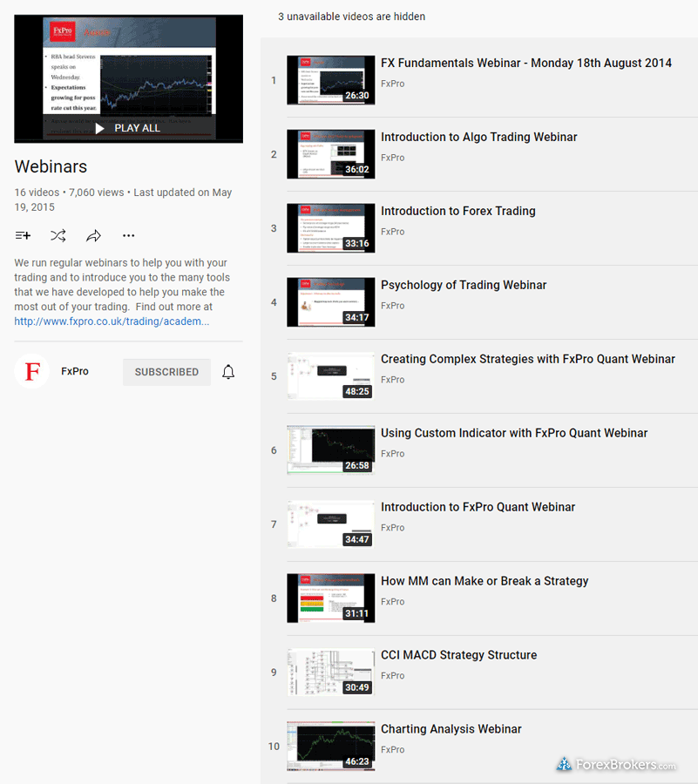698x784 pixels.
Task: Click the 46:23 Charting Analysis thumbnail
Action: pyautogui.click(x=331, y=746)
